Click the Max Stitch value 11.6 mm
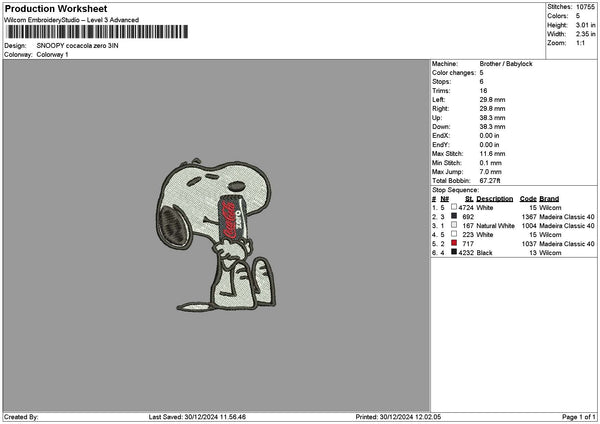The height and width of the screenshot is (424, 600). (492, 153)
